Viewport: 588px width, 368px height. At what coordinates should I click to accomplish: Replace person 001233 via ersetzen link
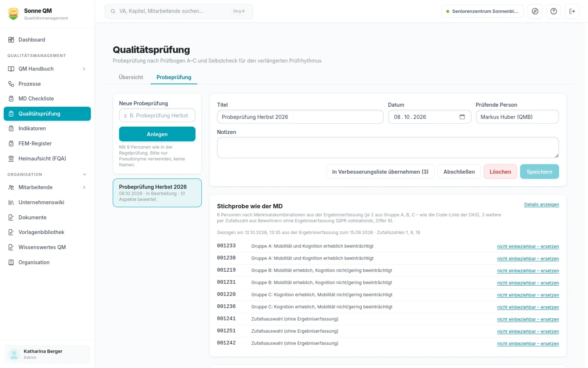click(x=528, y=247)
